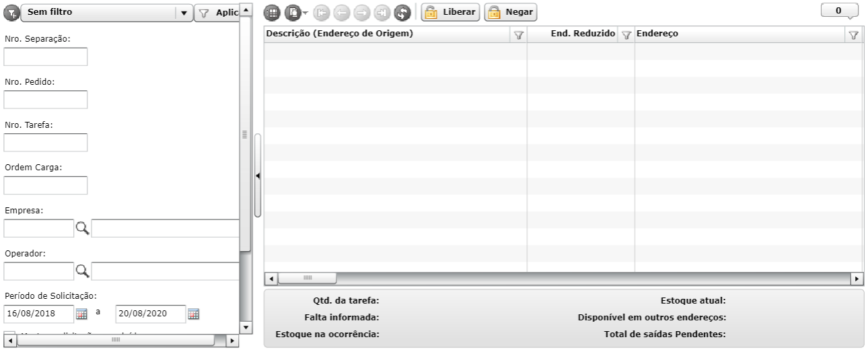Open filter on Descrição column

tap(519, 36)
